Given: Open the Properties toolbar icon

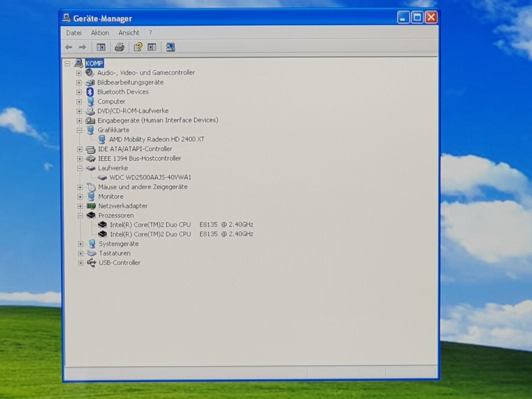Looking at the screenshot, I should tap(138, 47).
